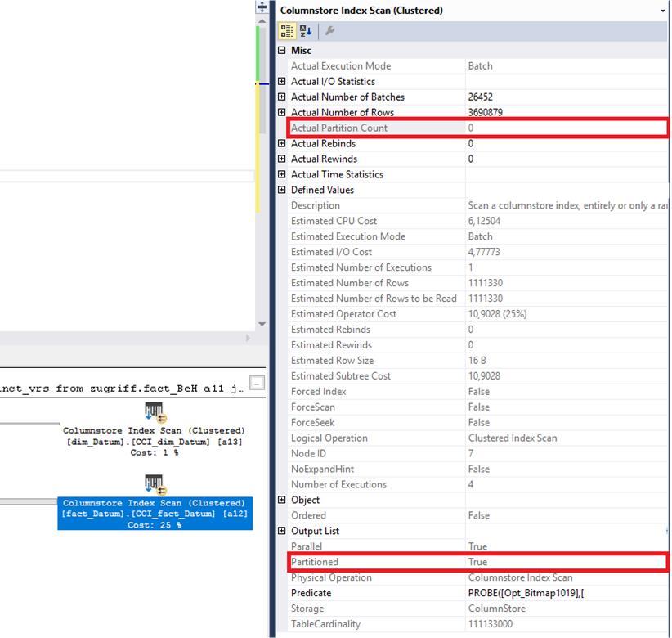
Task: Select the ForceSeek property row
Action: (478, 422)
